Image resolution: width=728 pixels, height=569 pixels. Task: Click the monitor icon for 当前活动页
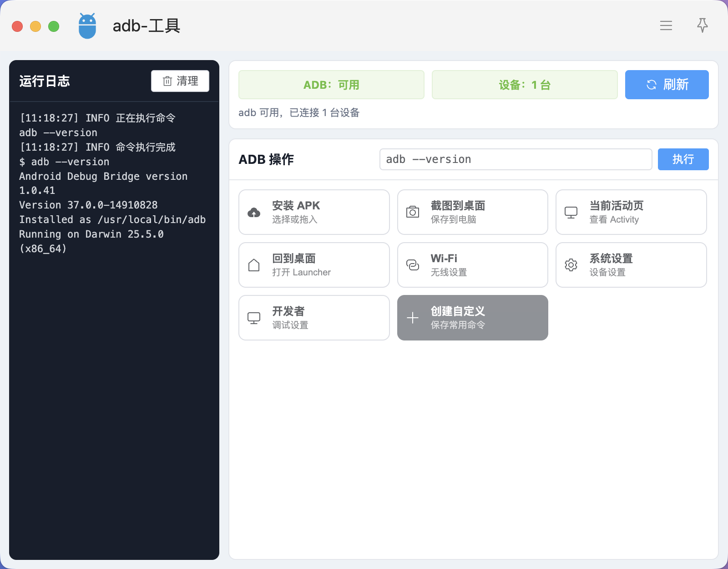[571, 212]
